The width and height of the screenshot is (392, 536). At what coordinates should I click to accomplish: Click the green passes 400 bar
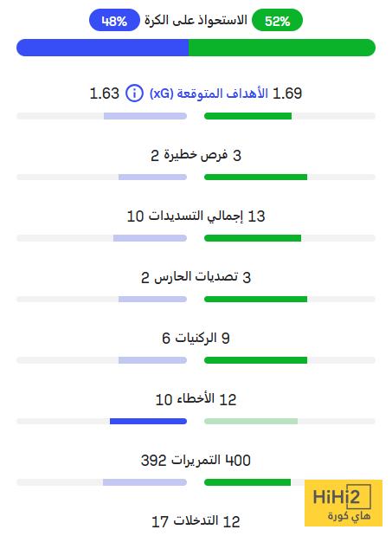247,482
